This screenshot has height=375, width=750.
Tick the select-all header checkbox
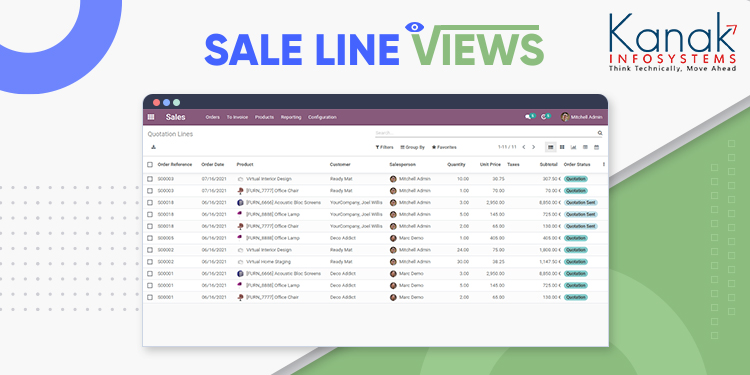150,165
